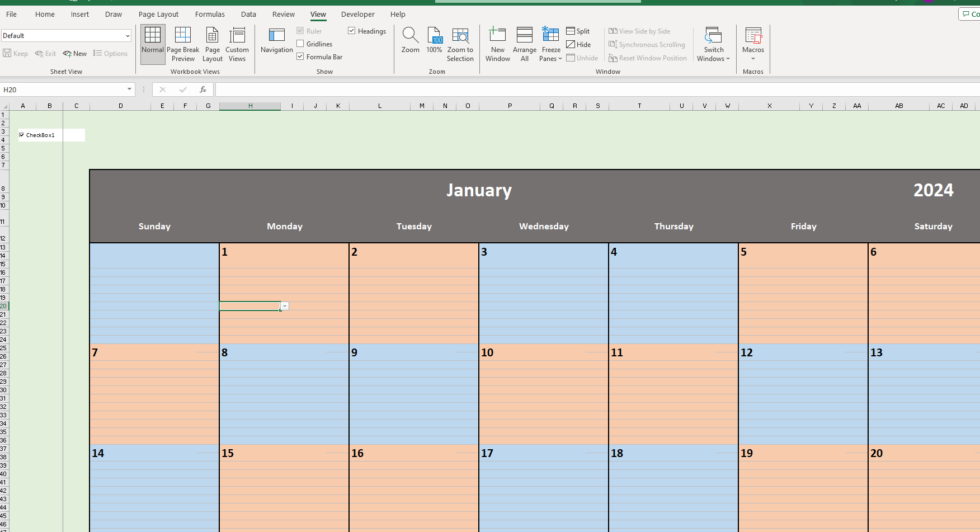The image size is (980, 532).
Task: Uncheck the Headings checkbox
Action: click(x=352, y=31)
